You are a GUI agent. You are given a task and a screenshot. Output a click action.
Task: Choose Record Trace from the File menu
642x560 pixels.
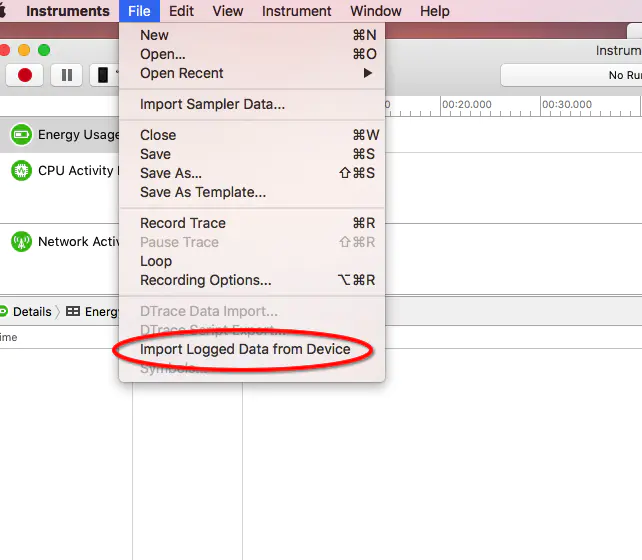click(252, 223)
